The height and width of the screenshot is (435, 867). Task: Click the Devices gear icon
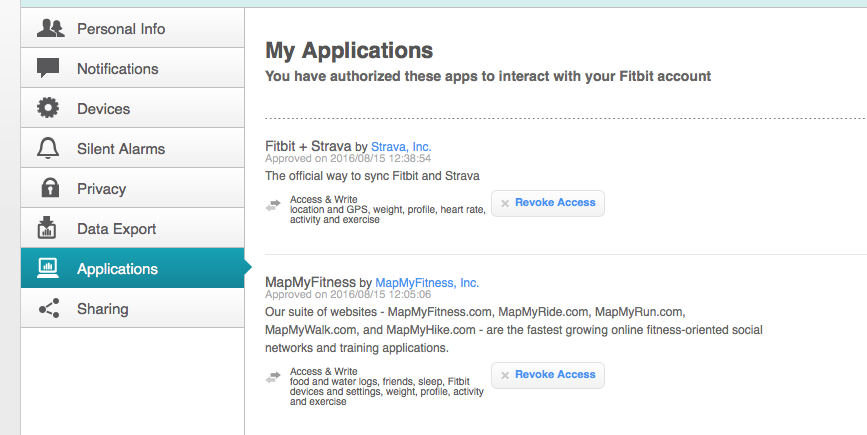(48, 109)
